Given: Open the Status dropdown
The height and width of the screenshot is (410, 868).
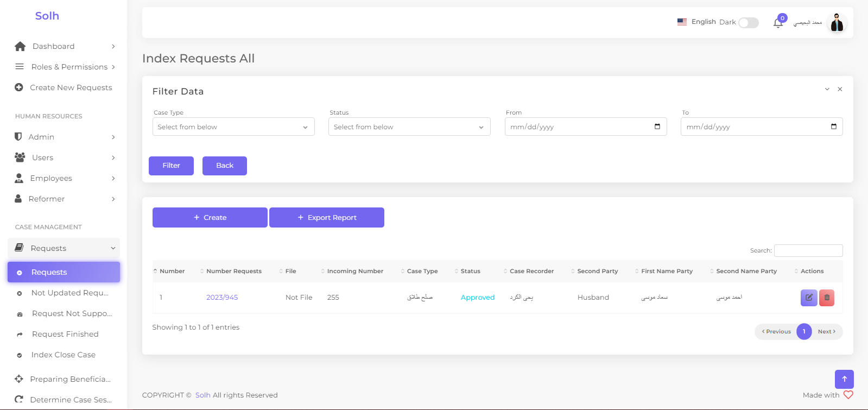Looking at the screenshot, I should click(x=409, y=127).
